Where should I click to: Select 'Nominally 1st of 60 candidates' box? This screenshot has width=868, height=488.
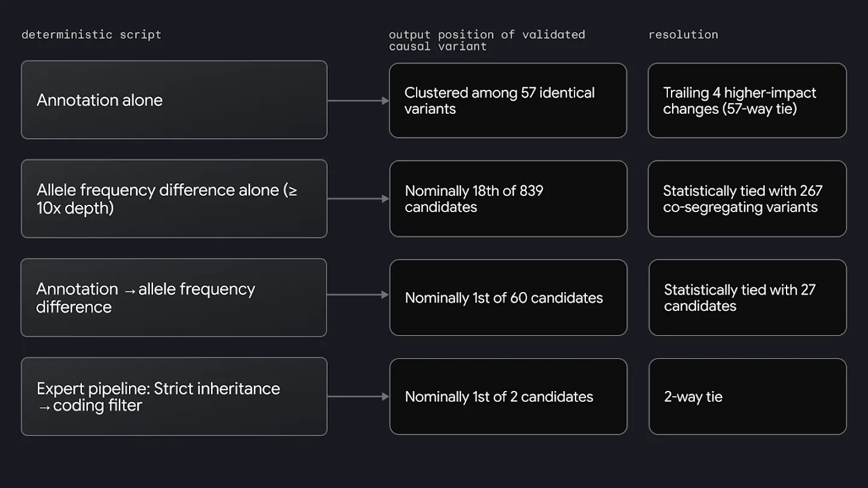tap(509, 298)
